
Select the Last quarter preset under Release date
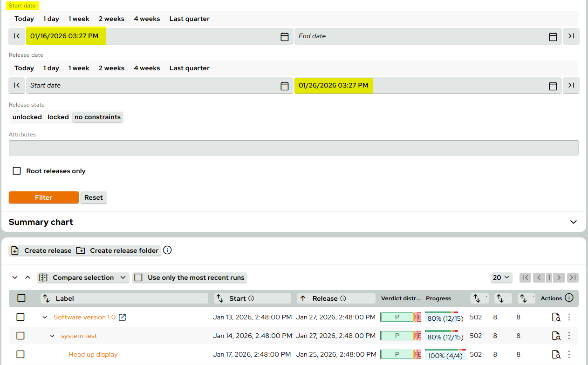click(189, 68)
